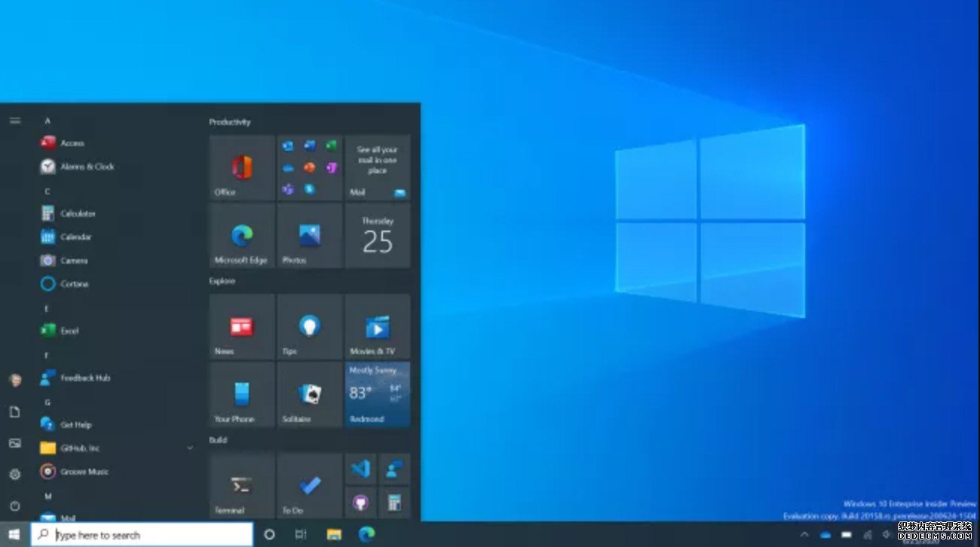Open the To Do tile
Viewport: 980px width, 547px height.
click(310, 485)
